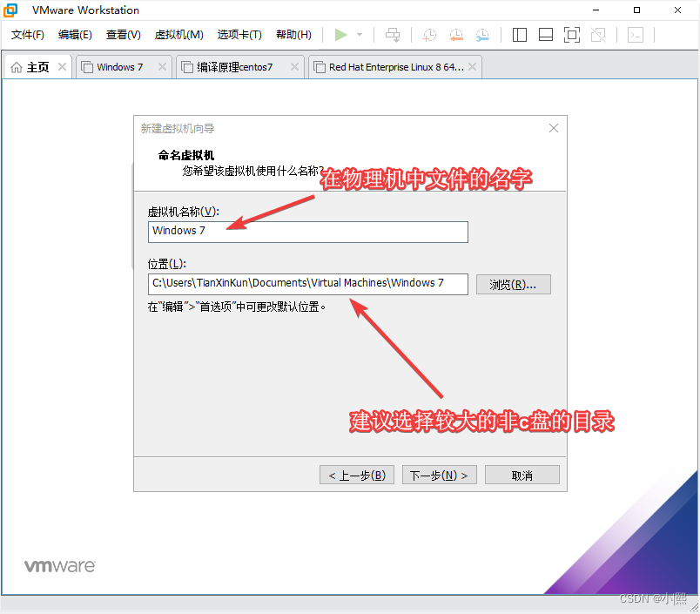Screen dimensions: 700x614
Task: Click the 下一步(N) next button
Action: [x=440, y=476]
